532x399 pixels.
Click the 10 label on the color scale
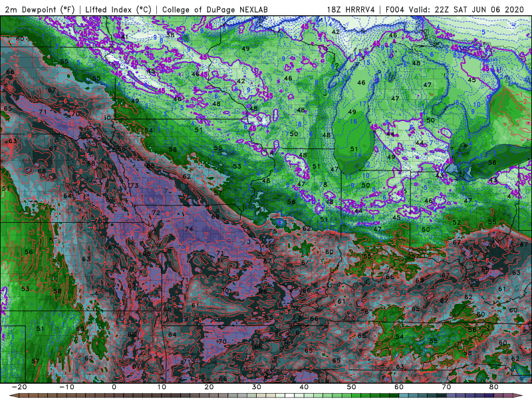click(162, 387)
